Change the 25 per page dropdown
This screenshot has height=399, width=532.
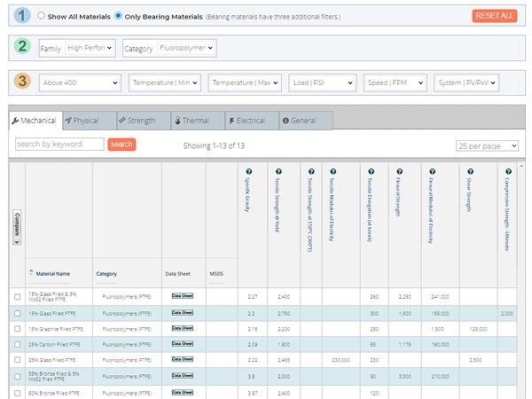487,146
